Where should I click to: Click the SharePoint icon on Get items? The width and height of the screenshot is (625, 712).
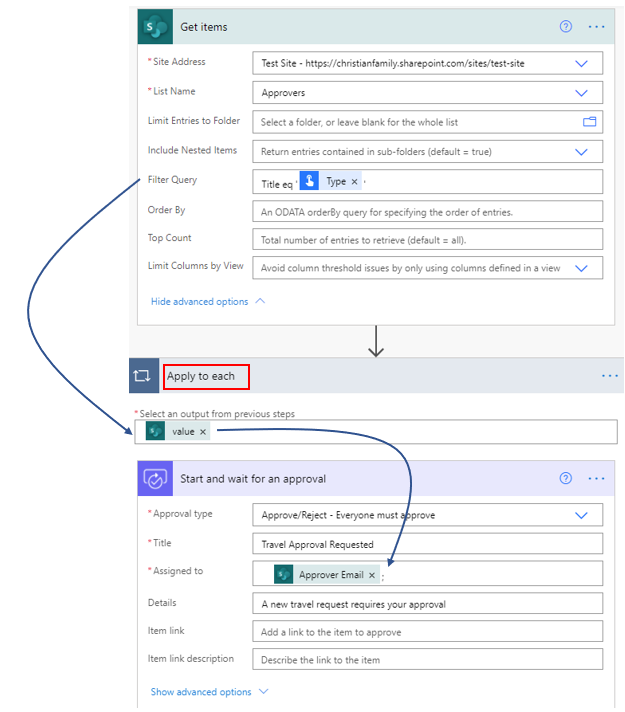coord(155,27)
